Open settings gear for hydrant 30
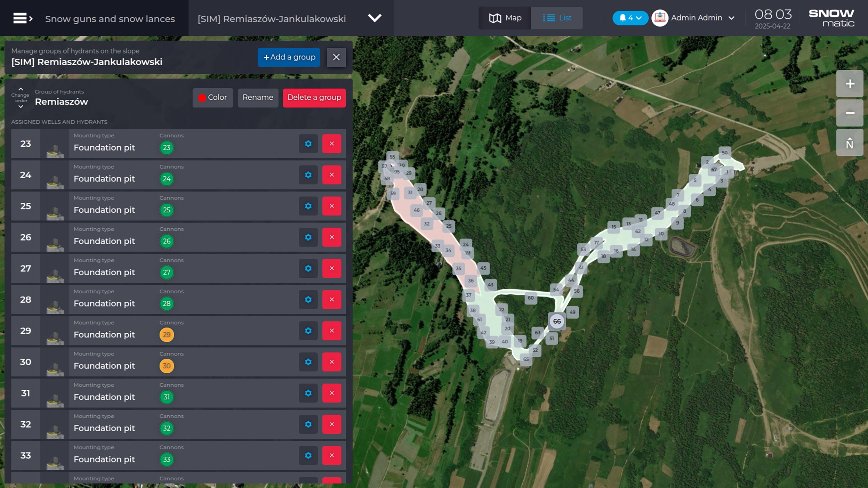This screenshot has width=868, height=488. pos(308,362)
